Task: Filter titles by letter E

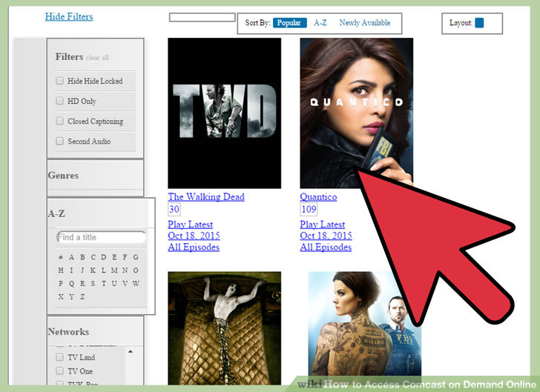Action: 114,257
